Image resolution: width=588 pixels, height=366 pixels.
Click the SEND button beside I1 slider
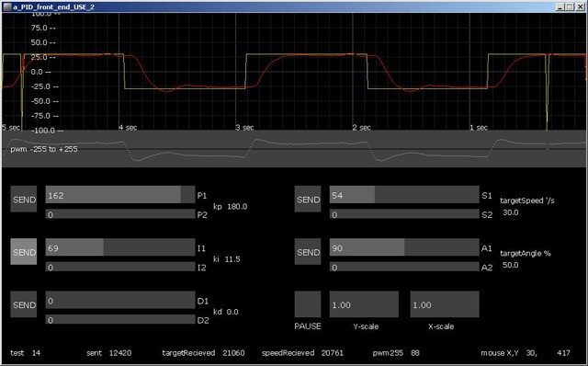[x=24, y=251]
